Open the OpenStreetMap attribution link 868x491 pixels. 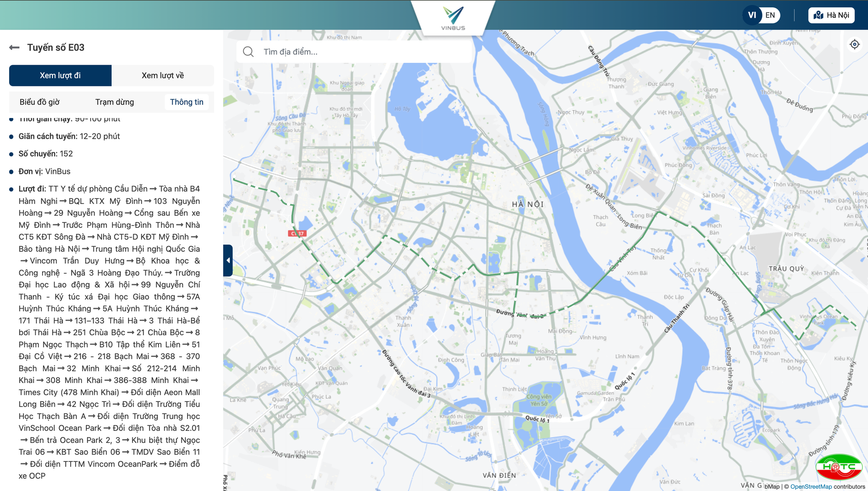[x=811, y=487]
